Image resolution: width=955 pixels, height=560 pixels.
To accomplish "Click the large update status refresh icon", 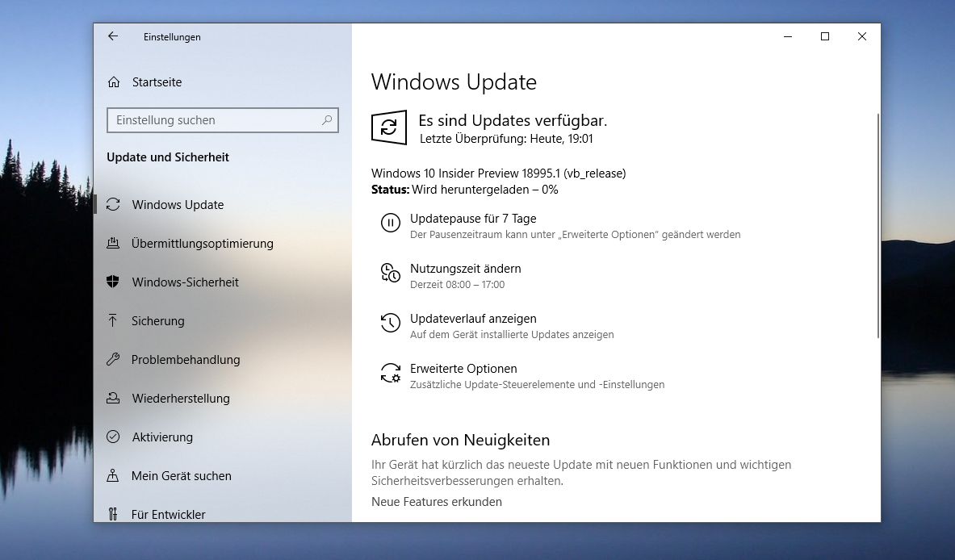I will tap(388, 127).
